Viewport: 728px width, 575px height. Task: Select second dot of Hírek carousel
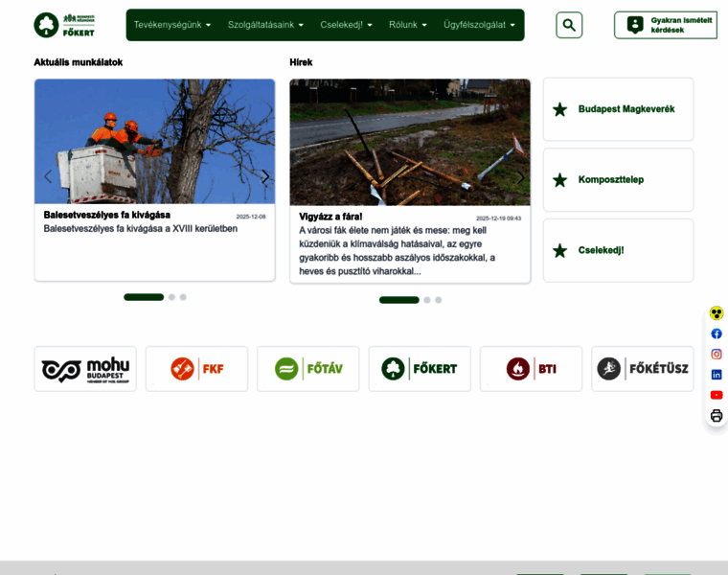pos(427,300)
